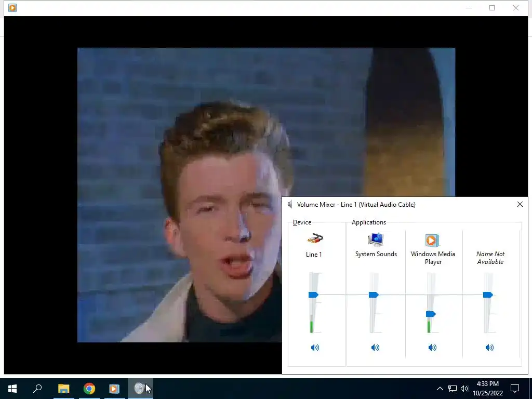This screenshot has width=532, height=399.
Task: Click the Line 1 volume slider handle
Action: pos(313,295)
